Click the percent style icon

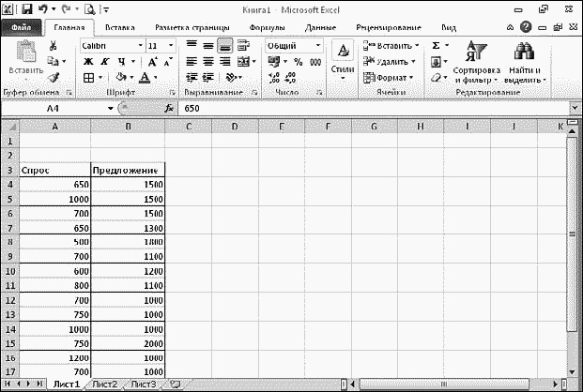pos(298,62)
